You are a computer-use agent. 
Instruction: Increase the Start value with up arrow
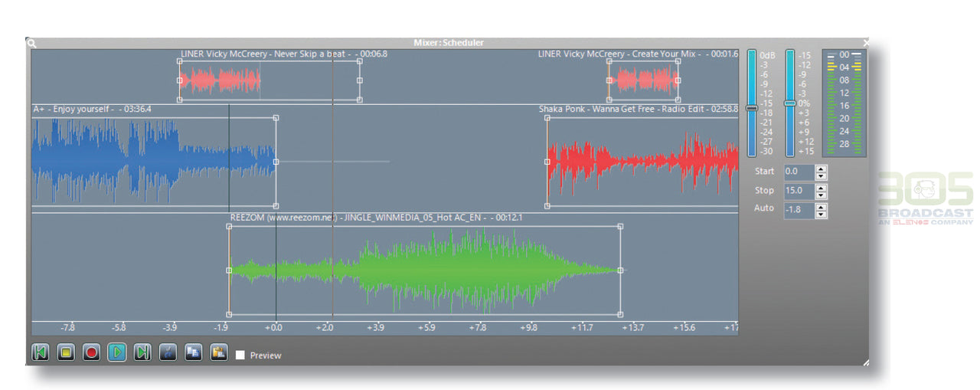coord(821,169)
